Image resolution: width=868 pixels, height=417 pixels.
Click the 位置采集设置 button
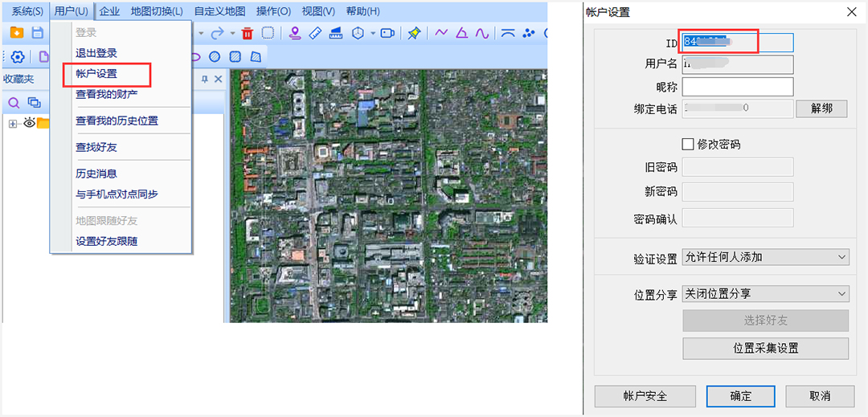tap(766, 349)
